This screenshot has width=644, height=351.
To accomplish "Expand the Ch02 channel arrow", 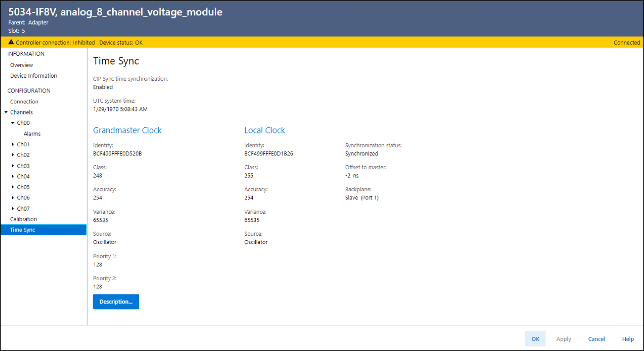I will pyautogui.click(x=13, y=155).
